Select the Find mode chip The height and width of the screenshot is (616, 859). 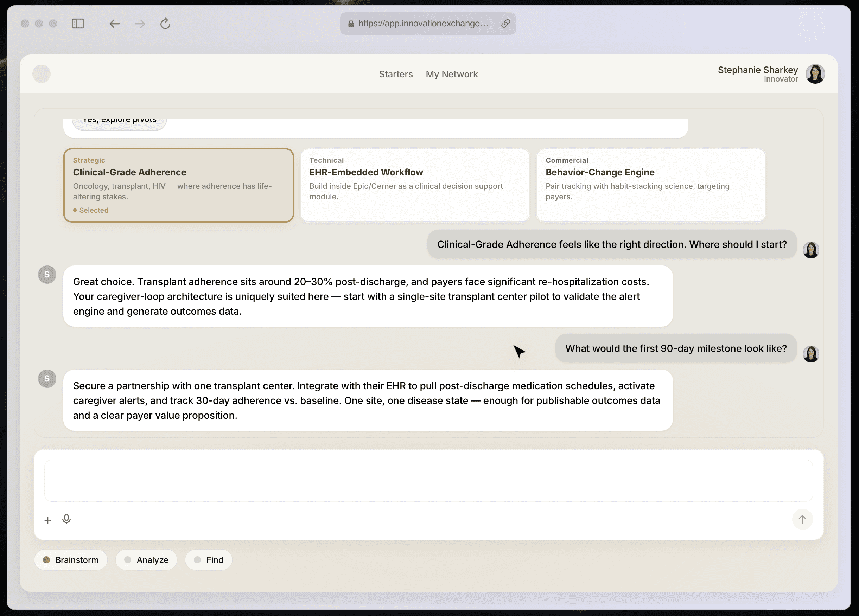pyautogui.click(x=209, y=560)
